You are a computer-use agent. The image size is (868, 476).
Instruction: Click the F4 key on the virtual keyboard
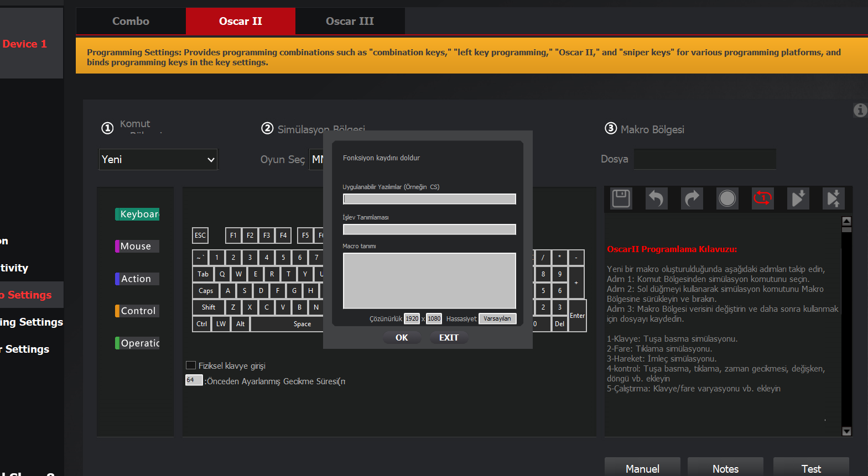[283, 236]
